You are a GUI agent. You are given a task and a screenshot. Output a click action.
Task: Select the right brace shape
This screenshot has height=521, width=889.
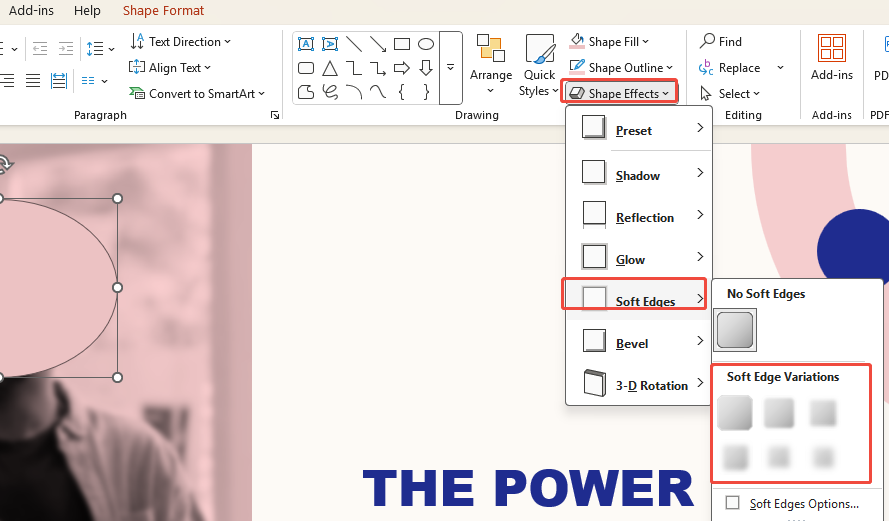click(x=426, y=92)
